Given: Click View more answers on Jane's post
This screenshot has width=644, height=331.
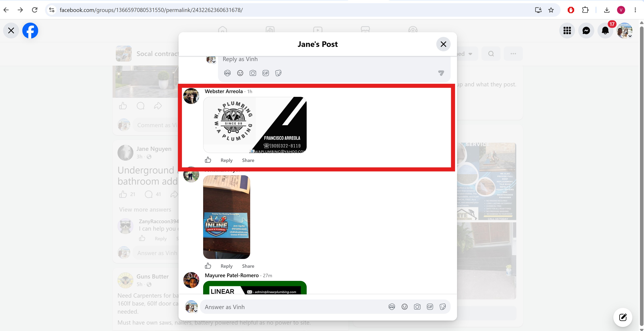Looking at the screenshot, I should tap(145, 209).
